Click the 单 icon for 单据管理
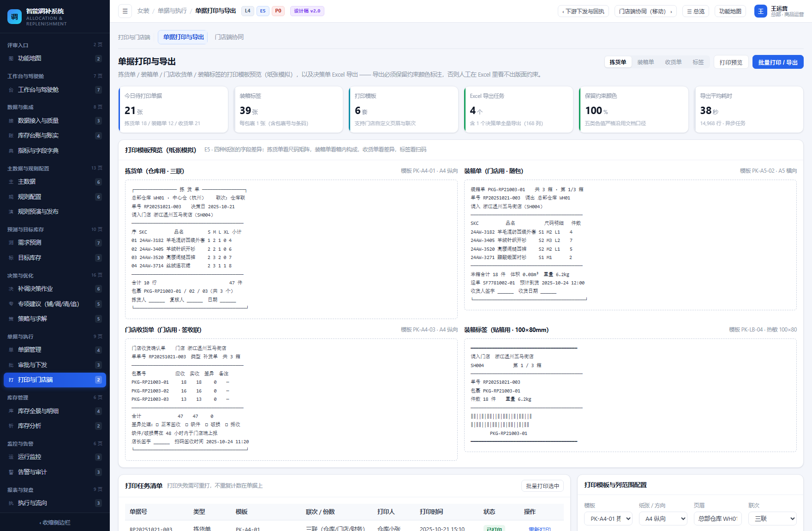 click(11, 350)
